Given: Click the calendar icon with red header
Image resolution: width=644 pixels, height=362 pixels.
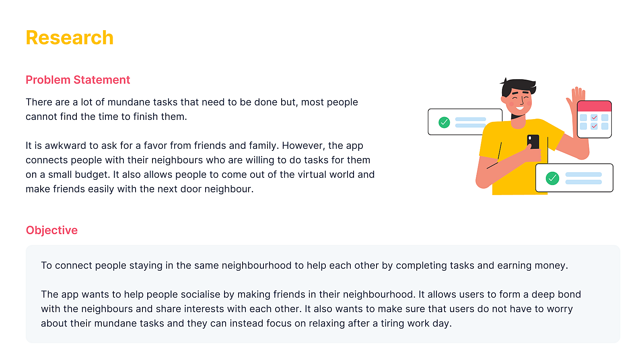Looking at the screenshot, I should pyautogui.click(x=594, y=119).
